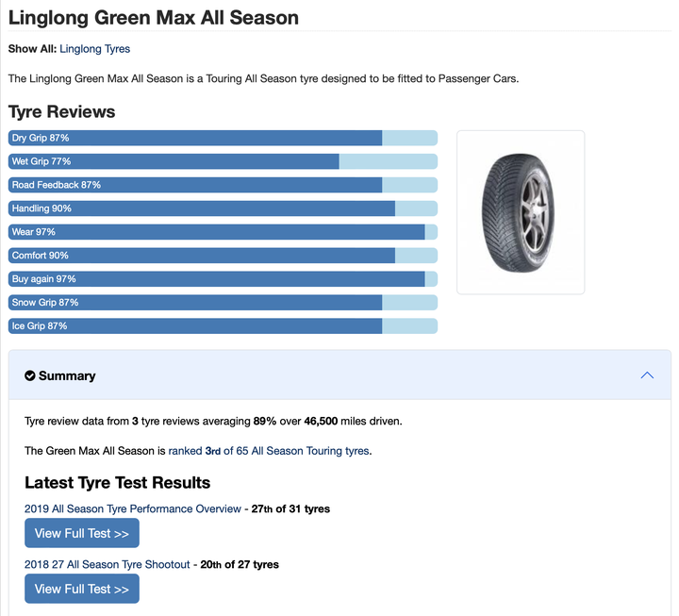This screenshot has height=616, width=679.
Task: Open the Linglong Tyres link
Action: click(95, 49)
